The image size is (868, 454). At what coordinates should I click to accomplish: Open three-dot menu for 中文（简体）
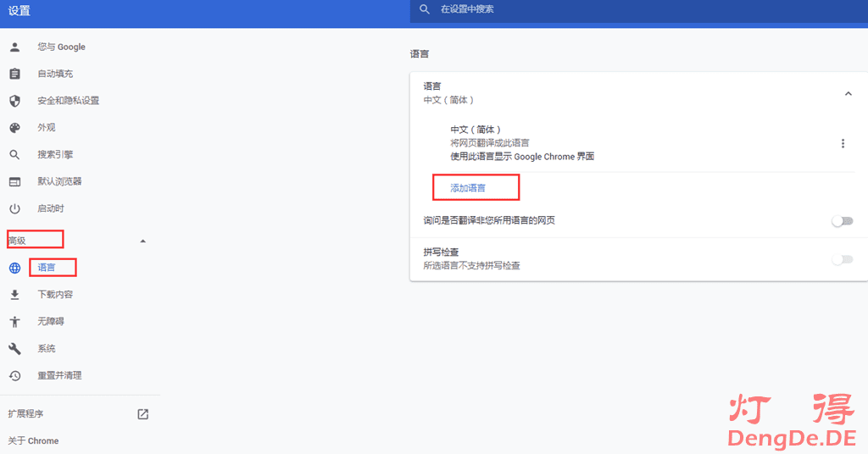[x=843, y=144]
